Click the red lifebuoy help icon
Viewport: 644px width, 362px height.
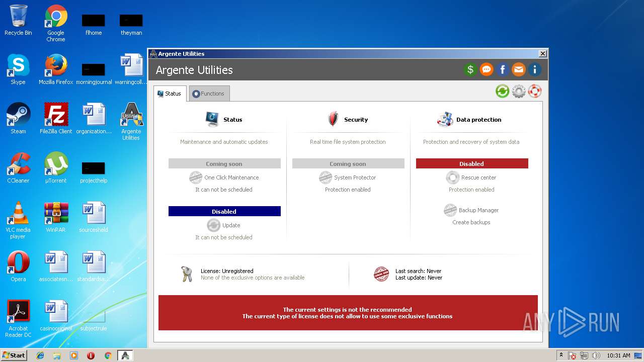click(x=535, y=91)
